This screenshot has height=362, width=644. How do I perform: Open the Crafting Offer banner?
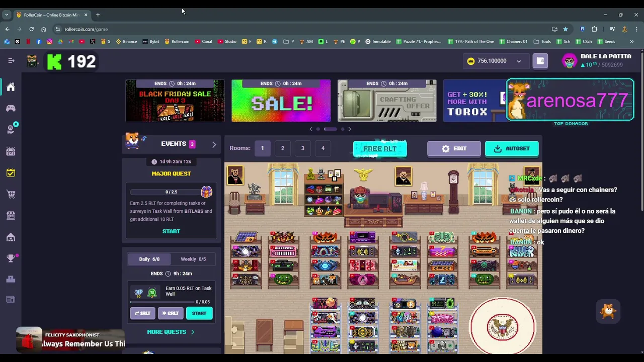[x=387, y=101]
